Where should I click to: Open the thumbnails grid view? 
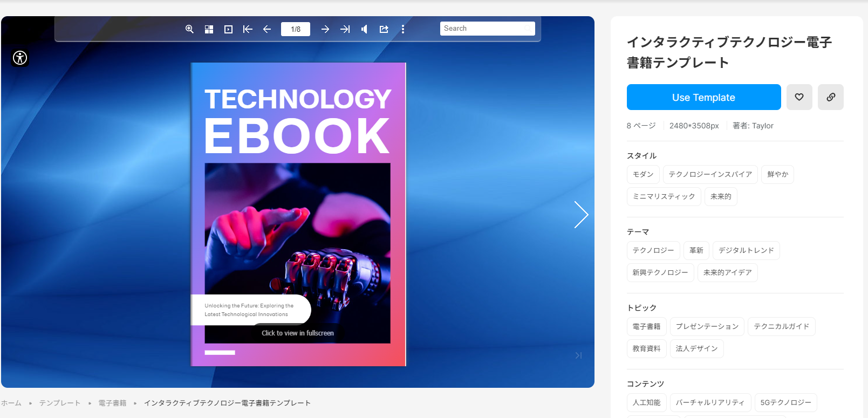(209, 29)
